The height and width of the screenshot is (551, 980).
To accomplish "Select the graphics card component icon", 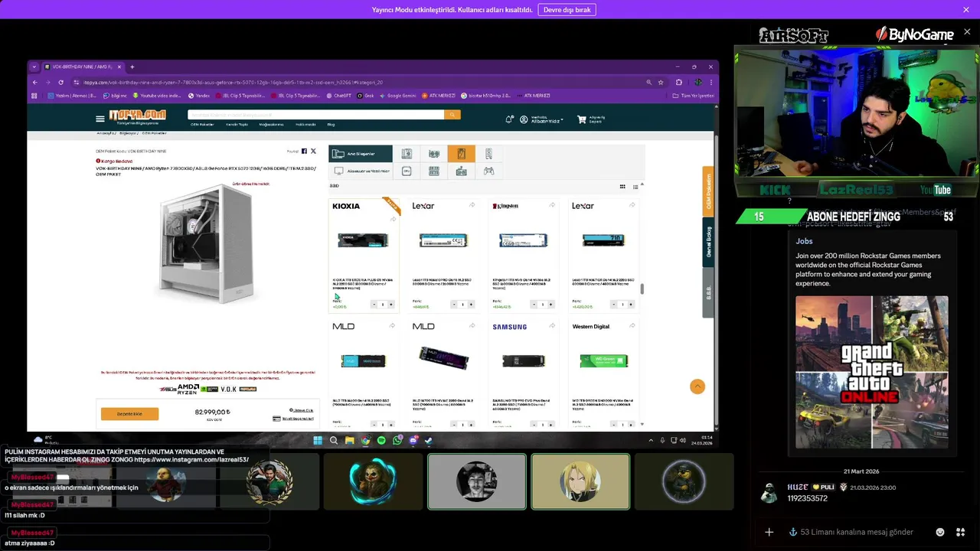I will click(x=434, y=154).
